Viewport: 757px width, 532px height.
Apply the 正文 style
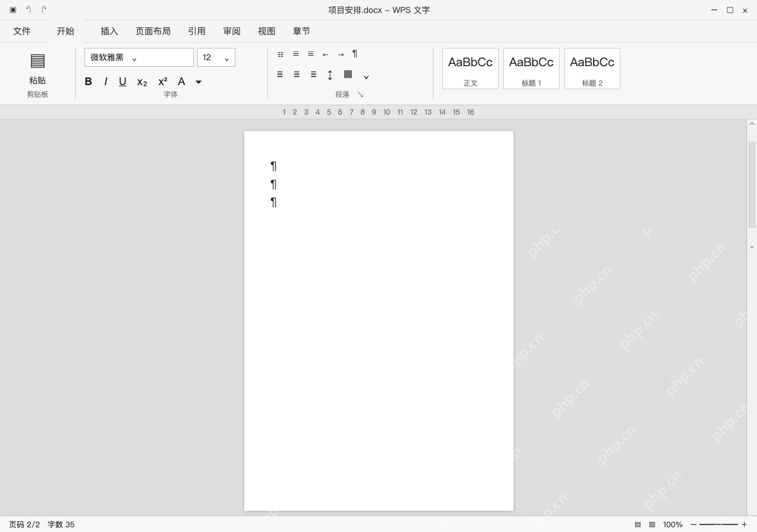[470, 69]
